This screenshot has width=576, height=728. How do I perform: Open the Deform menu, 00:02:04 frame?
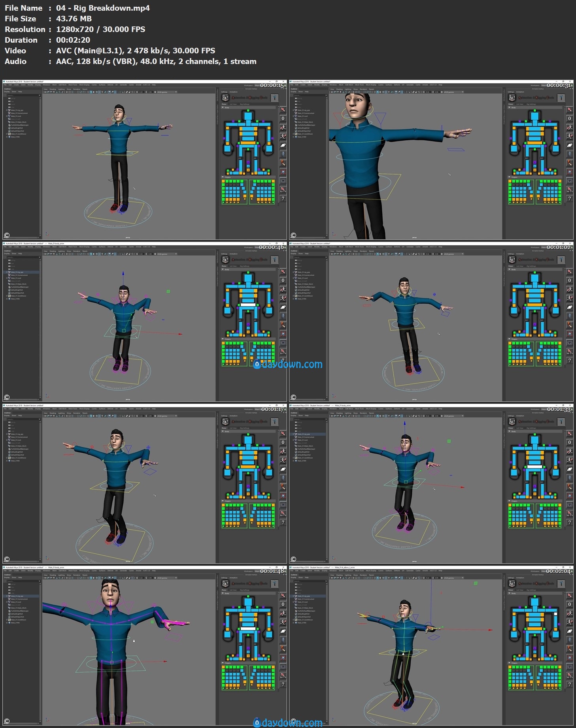[397, 571]
